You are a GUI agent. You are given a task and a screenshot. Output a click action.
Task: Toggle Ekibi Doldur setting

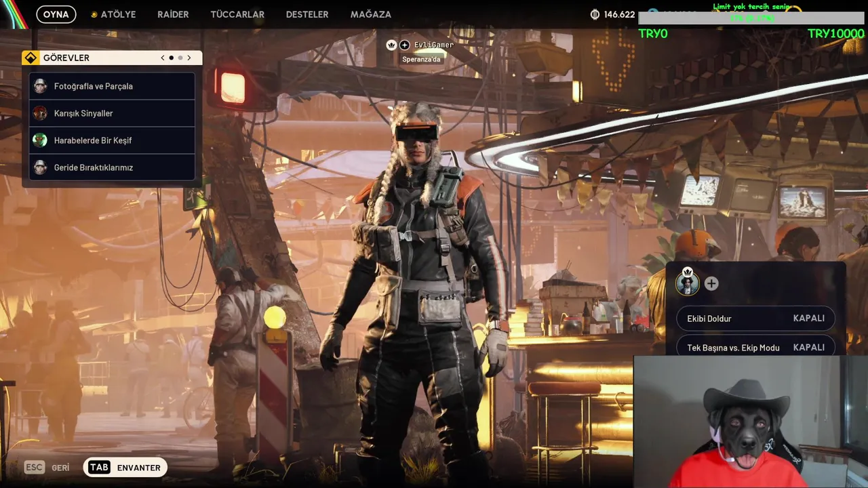point(755,319)
